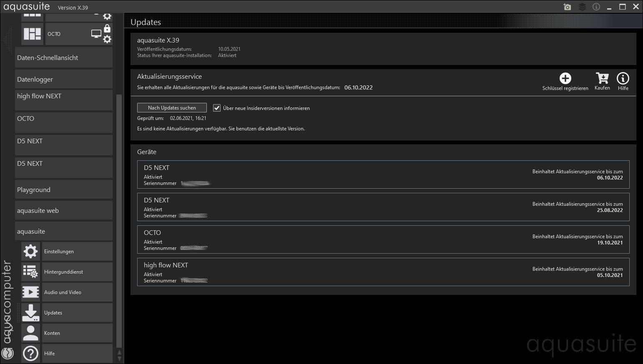
Task: Expand the high flow NEXT sidebar section
Action: 64,100
